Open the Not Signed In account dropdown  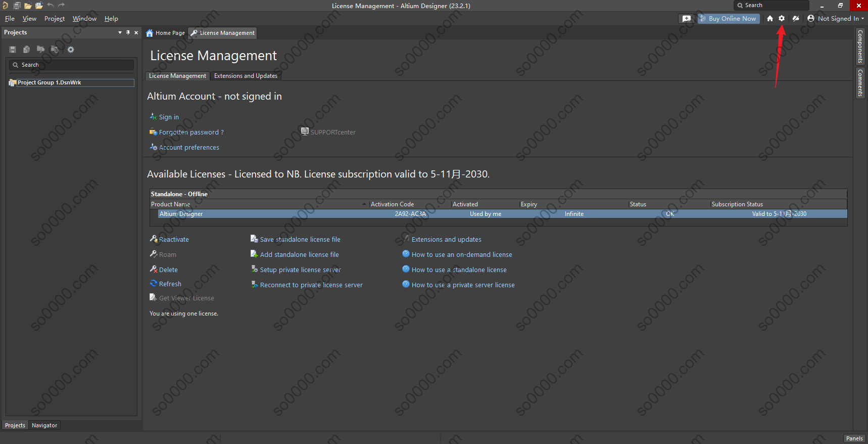click(x=836, y=19)
